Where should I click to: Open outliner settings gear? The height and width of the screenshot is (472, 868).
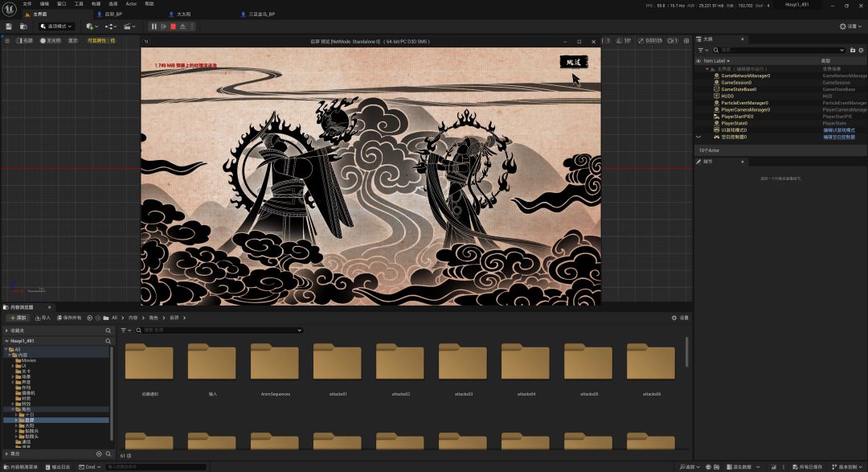861,50
